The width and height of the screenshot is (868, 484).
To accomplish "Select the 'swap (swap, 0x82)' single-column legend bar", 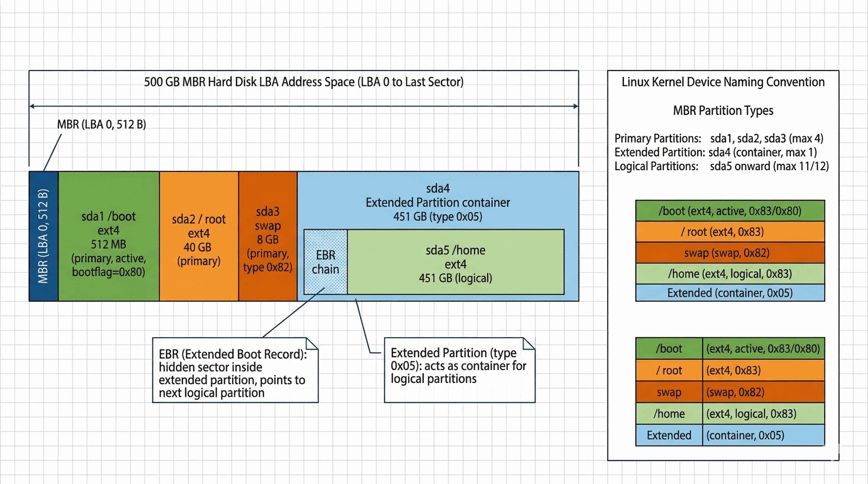I will (x=730, y=253).
